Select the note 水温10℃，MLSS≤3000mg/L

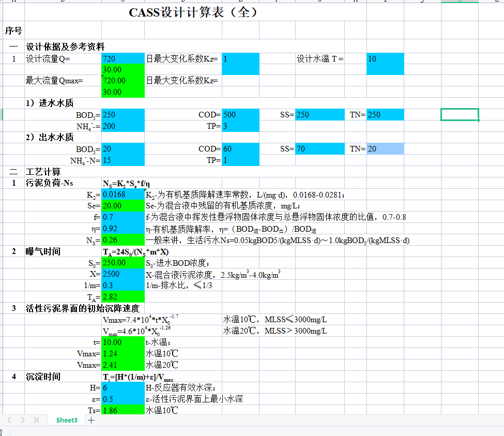tap(275, 320)
